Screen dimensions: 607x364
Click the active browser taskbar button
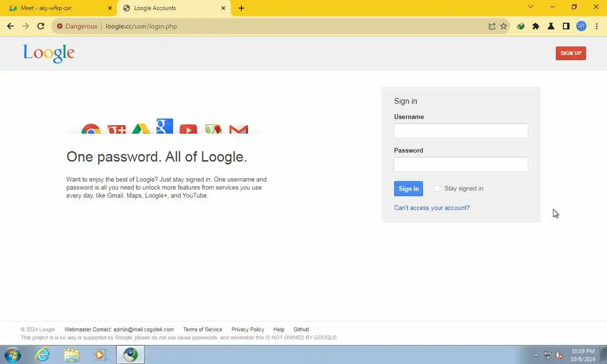(130, 355)
